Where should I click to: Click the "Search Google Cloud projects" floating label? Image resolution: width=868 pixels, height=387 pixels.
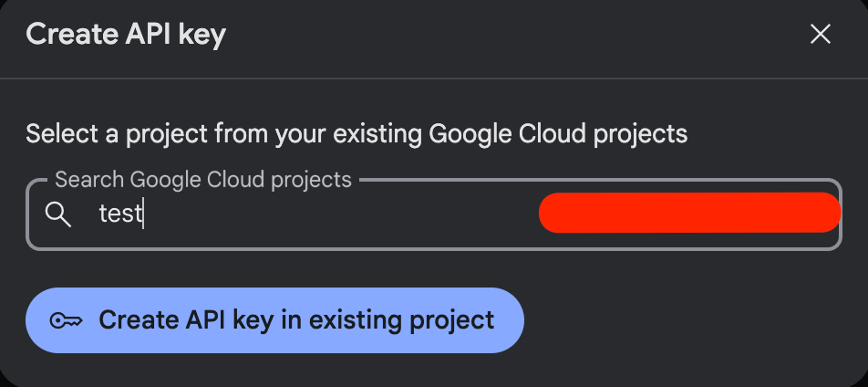pyautogui.click(x=202, y=179)
